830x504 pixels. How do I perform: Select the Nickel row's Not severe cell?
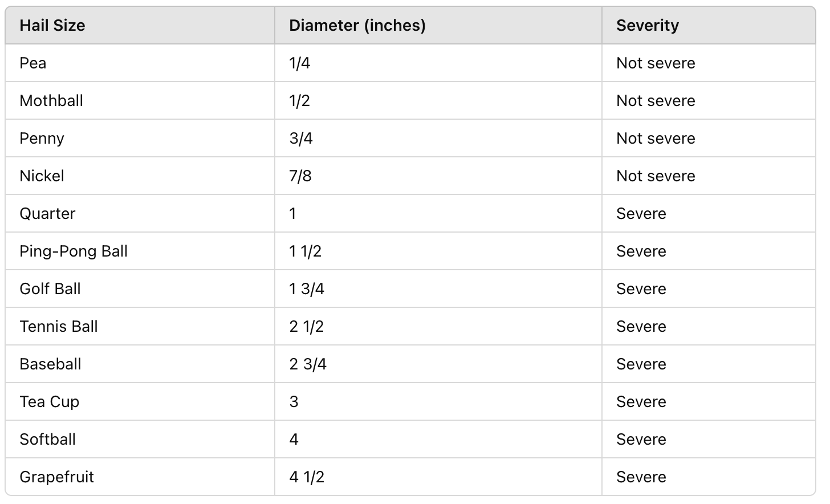pos(709,176)
